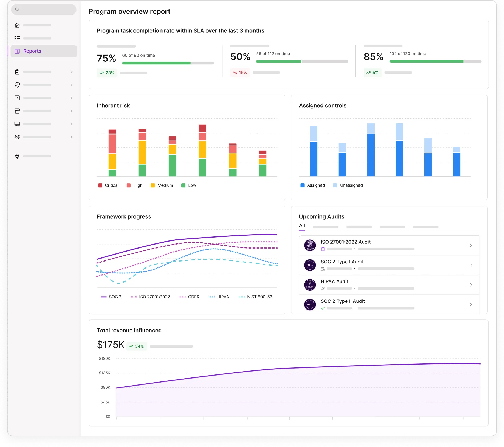Click the shield check sidebar icon
The width and height of the screenshot is (504, 447).
(x=17, y=85)
